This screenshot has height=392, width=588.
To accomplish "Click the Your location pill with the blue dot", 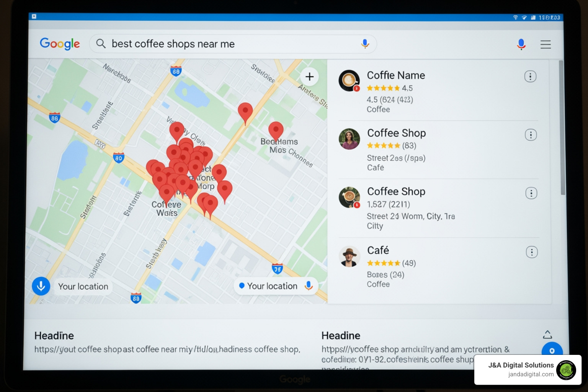I will 276,286.
